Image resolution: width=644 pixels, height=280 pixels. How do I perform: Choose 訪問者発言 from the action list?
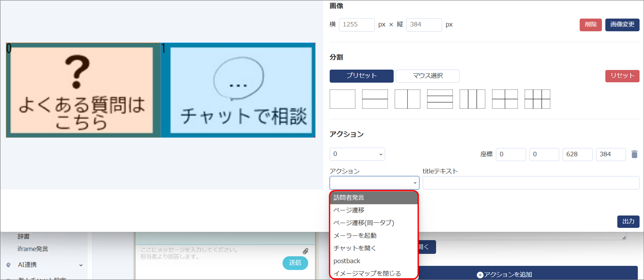coord(374,198)
